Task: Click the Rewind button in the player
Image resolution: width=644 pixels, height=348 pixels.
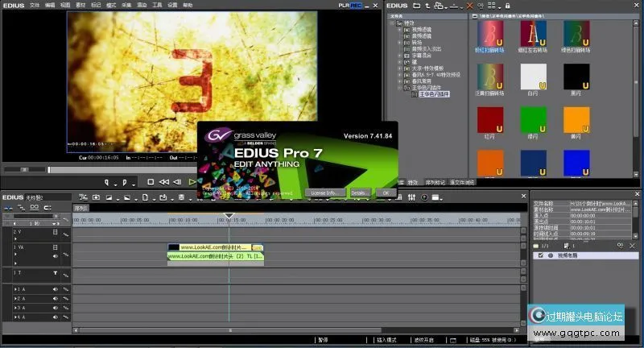Action: click(164, 182)
